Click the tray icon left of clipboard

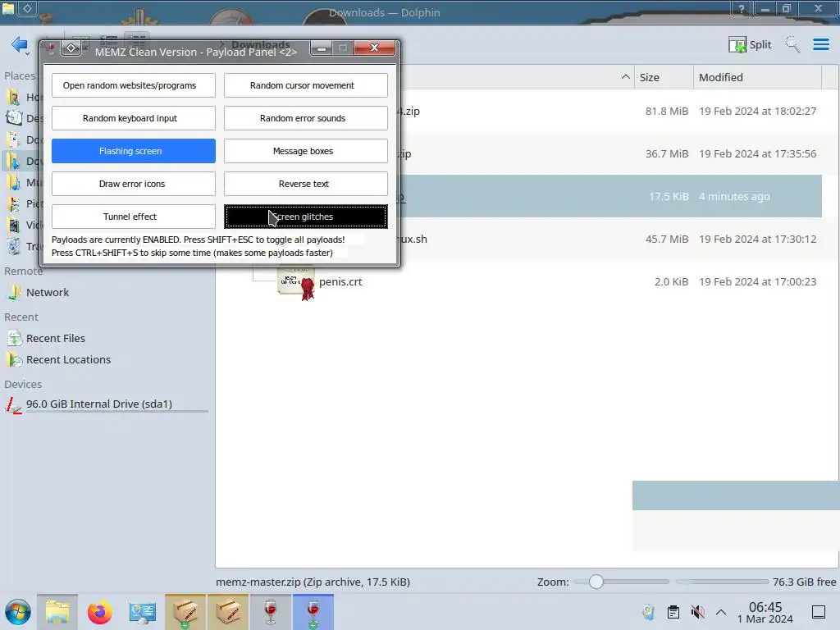[x=648, y=612]
